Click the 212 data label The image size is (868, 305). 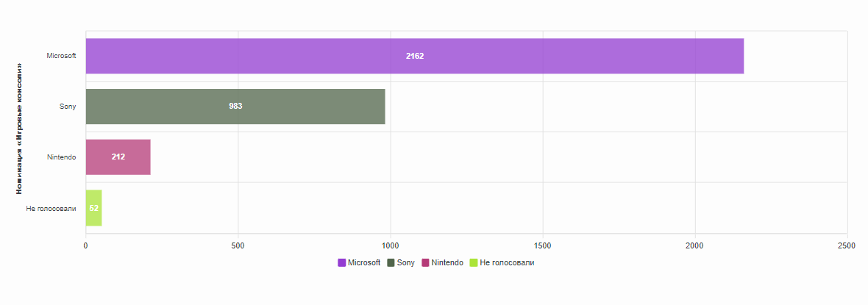click(118, 157)
